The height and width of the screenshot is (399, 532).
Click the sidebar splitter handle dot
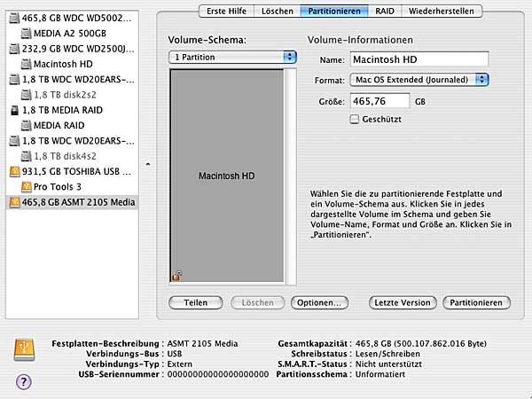tap(148, 165)
